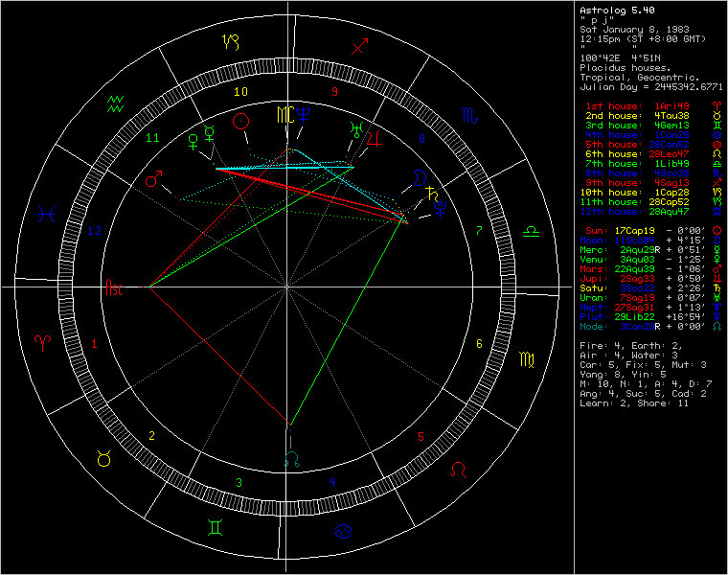Click the Sun 17Cap19 position row
Viewport: 728px width, 575px height.
651,231
